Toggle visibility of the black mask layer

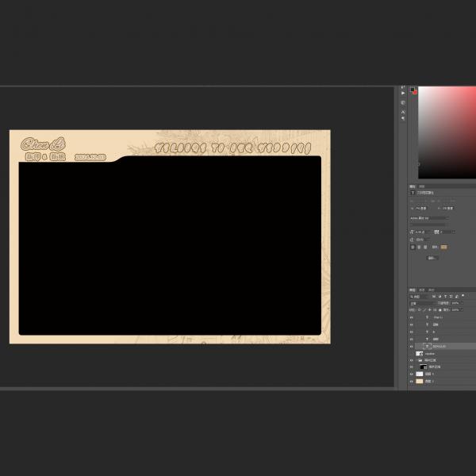coord(411,367)
